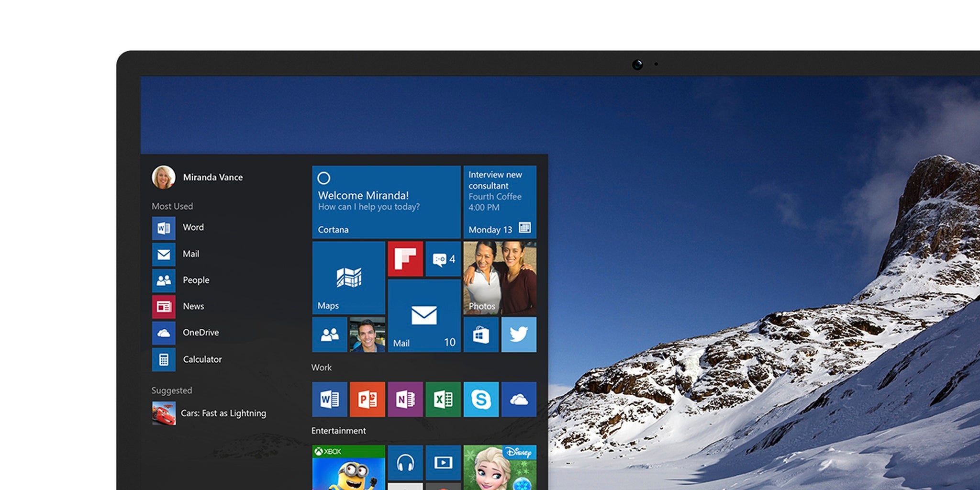This screenshot has width=980, height=490.
Task: Open the large Mail tile with 10 unread
Action: coord(424,316)
